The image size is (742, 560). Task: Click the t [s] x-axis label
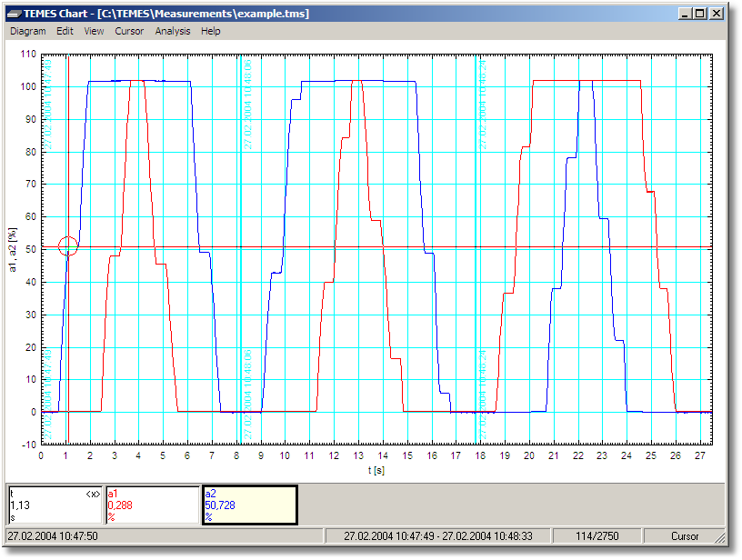click(377, 470)
